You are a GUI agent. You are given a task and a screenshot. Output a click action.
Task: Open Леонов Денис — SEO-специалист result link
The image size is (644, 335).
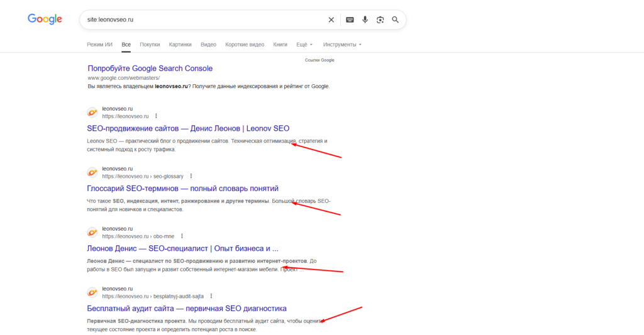[183, 248]
